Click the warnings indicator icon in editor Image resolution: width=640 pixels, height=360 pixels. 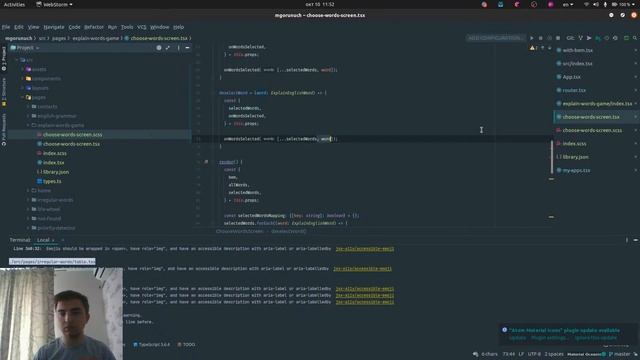[532, 48]
